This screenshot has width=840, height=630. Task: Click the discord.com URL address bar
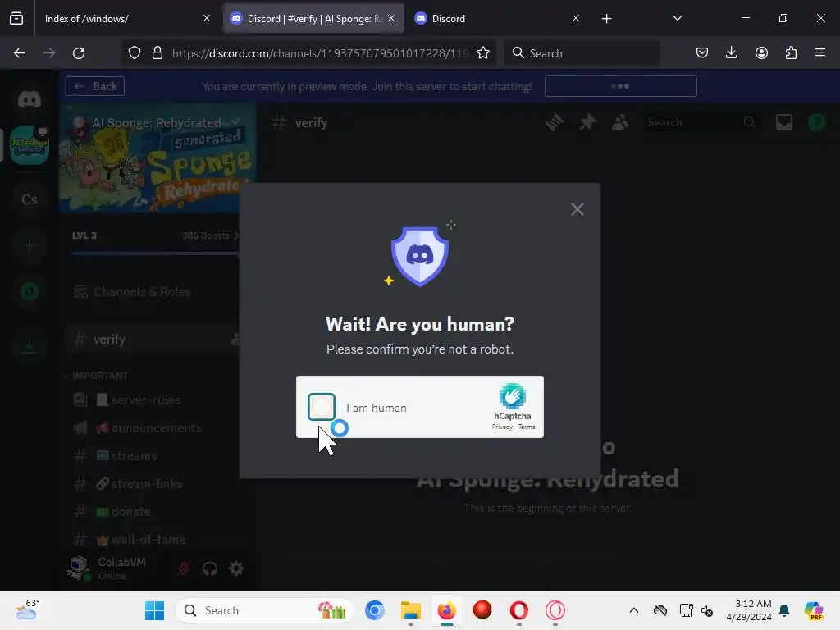click(x=320, y=53)
